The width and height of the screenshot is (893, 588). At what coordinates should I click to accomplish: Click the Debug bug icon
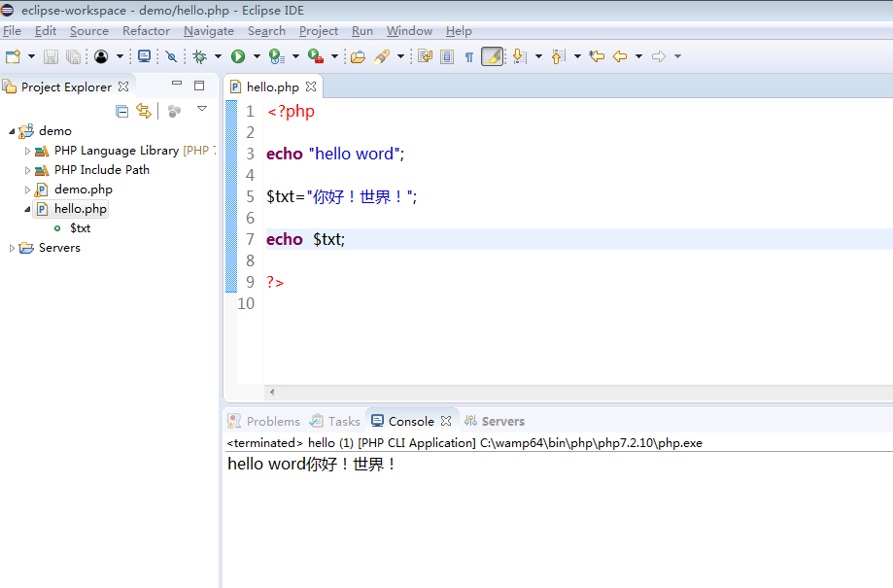click(199, 56)
